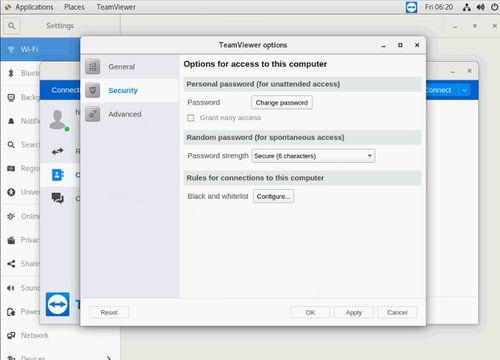Open the TeamViewer menu in top bar
Viewport: 500px width, 360px height.
pyautogui.click(x=116, y=7)
